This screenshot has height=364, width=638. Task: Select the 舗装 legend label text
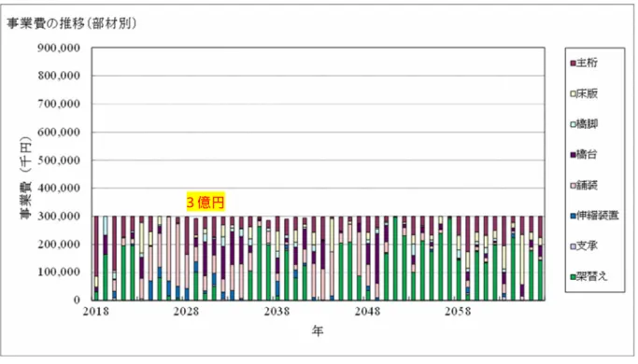pos(588,186)
